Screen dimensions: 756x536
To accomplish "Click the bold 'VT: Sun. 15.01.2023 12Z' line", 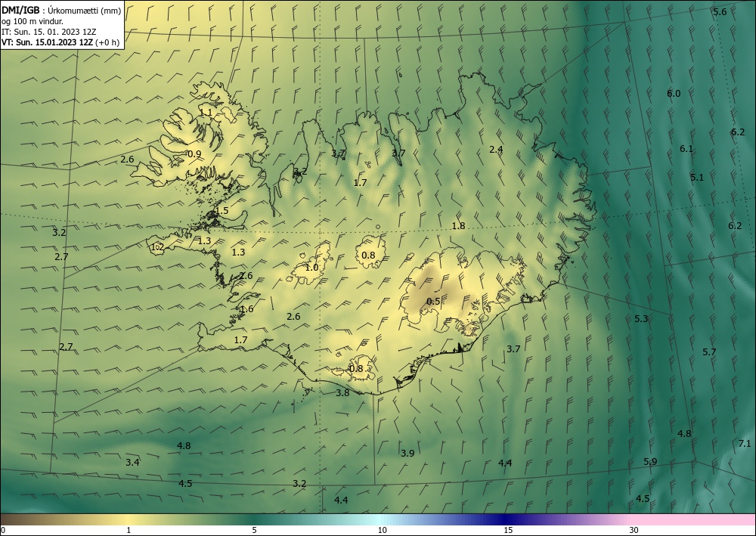I will [x=48, y=42].
